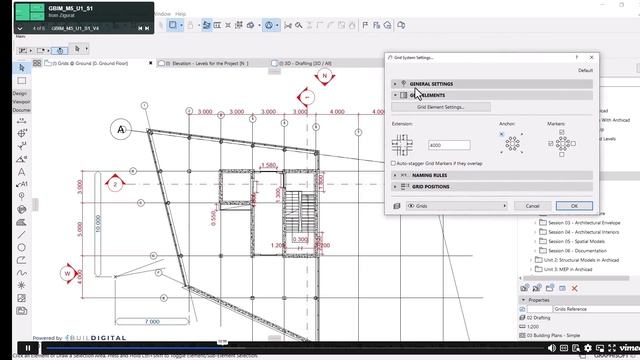Click the layer icon left of Grids dropdown

click(397, 206)
